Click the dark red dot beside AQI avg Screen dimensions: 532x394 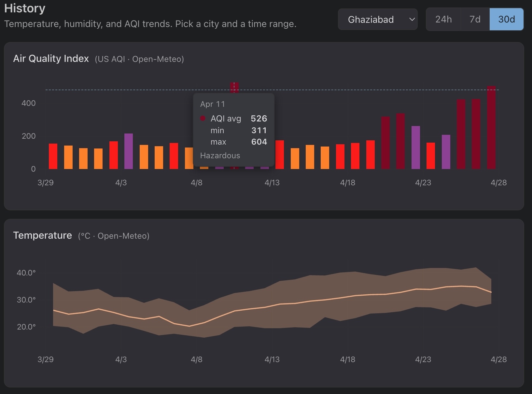click(x=203, y=119)
